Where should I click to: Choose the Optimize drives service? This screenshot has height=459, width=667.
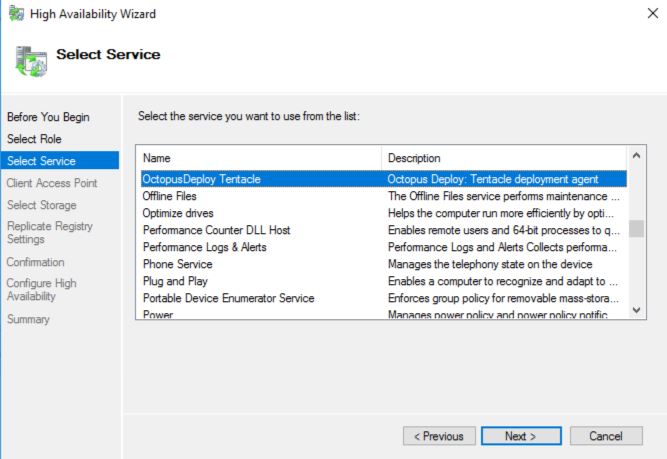(x=178, y=213)
